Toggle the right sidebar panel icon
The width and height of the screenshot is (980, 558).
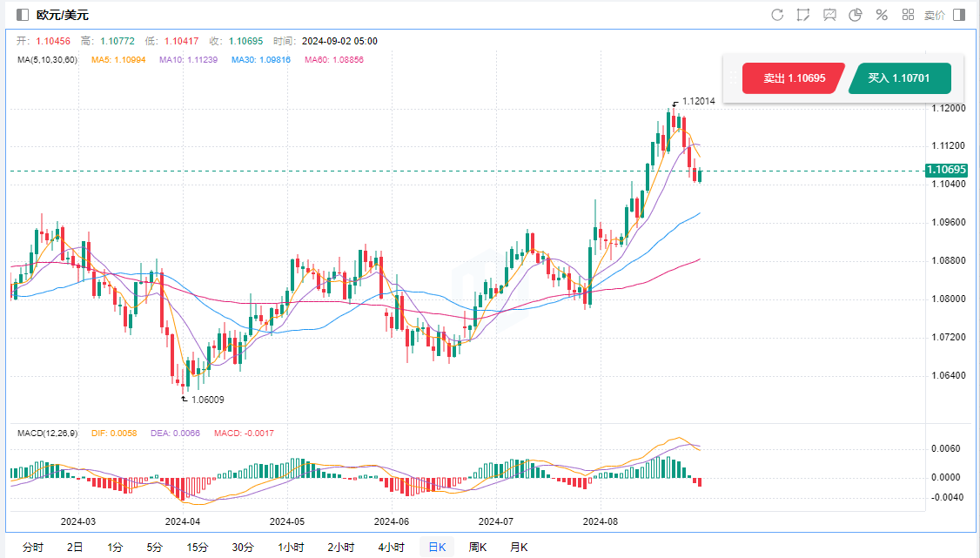point(959,15)
